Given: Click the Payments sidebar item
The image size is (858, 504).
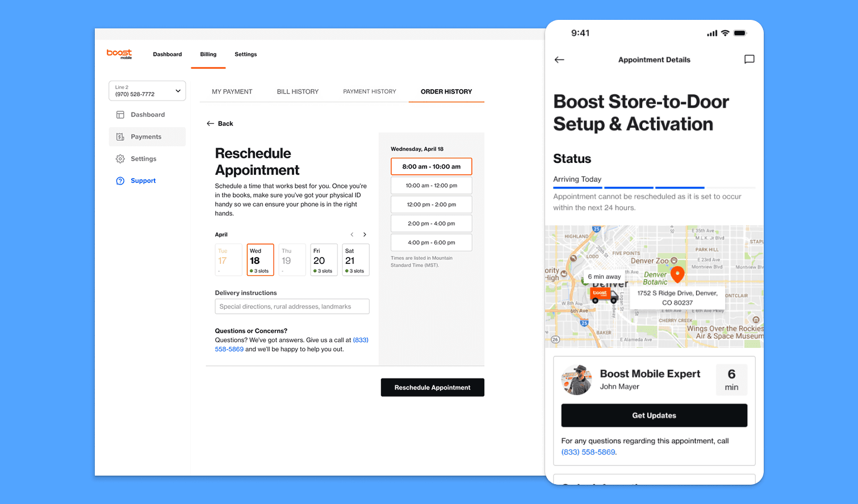Looking at the screenshot, I should click(x=147, y=137).
